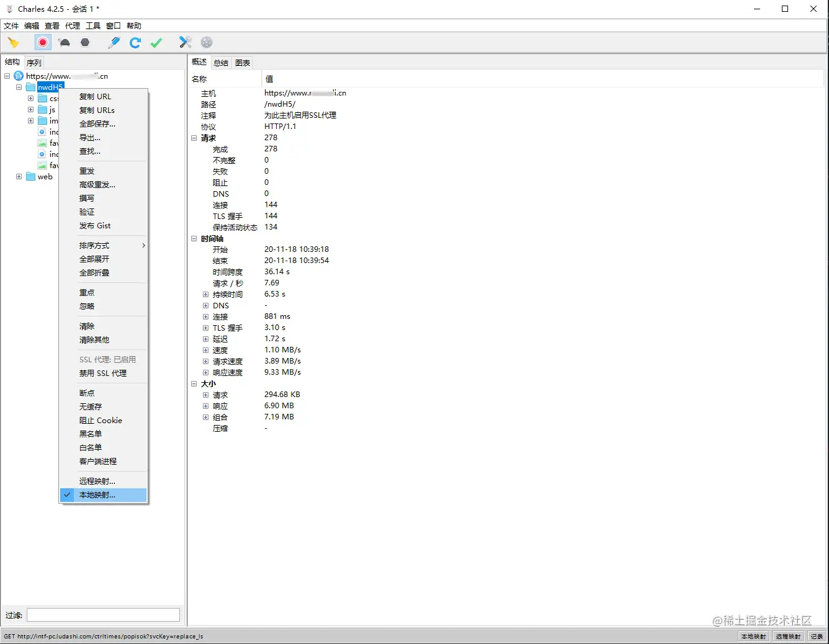
Task: Click the 本地映射 status bar button
Action: pos(754,637)
